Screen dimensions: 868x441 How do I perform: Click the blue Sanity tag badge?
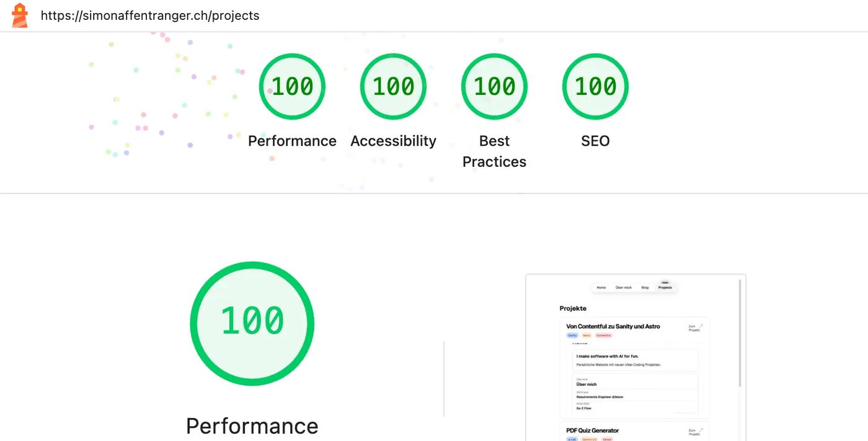tap(572, 336)
